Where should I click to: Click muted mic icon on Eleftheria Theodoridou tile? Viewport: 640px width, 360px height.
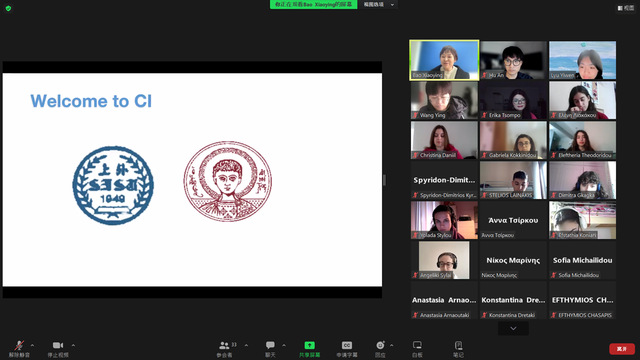(x=554, y=155)
